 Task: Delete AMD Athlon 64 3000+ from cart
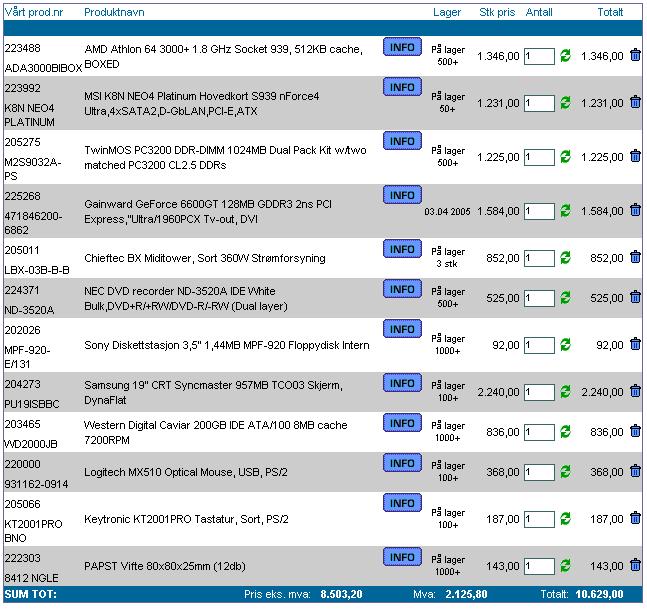coord(635,55)
